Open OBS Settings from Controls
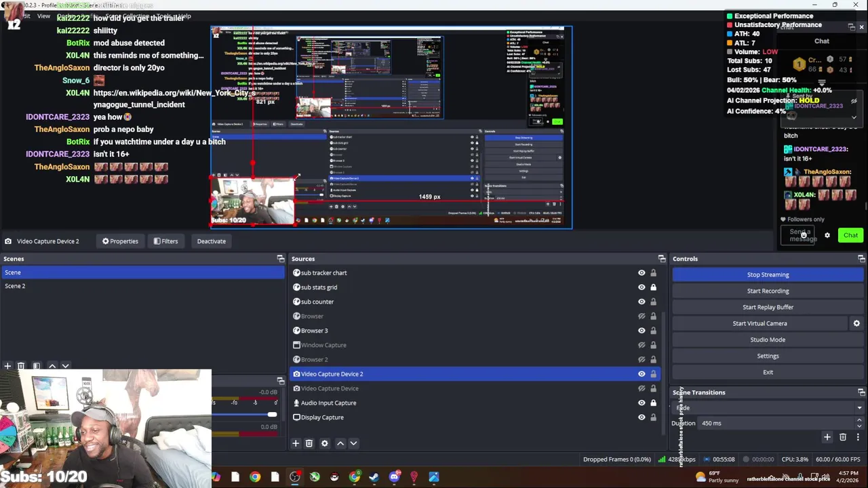Screen dimensions: 868x488 [x=768, y=356]
